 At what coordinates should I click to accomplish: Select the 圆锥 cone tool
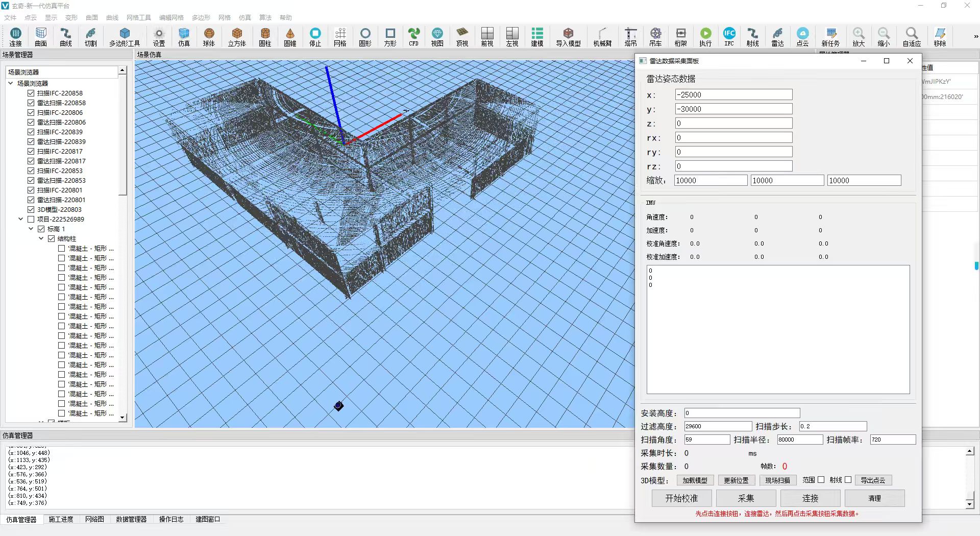[290, 37]
